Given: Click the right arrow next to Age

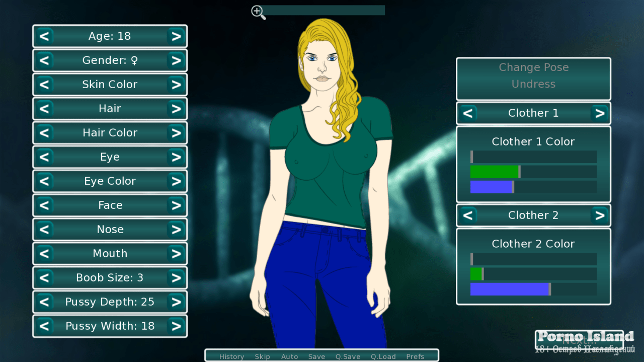Looking at the screenshot, I should pyautogui.click(x=176, y=36).
